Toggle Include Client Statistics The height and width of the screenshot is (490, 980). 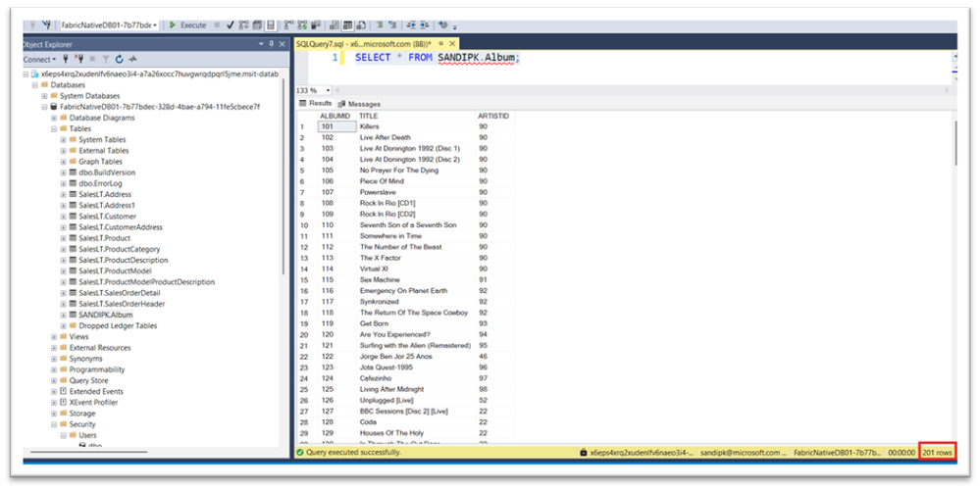(x=315, y=25)
